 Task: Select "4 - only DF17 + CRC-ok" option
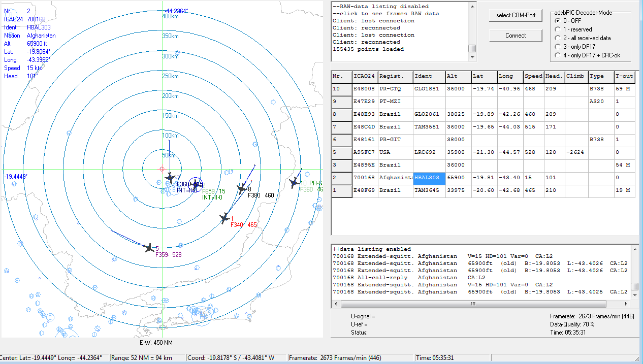(559, 55)
